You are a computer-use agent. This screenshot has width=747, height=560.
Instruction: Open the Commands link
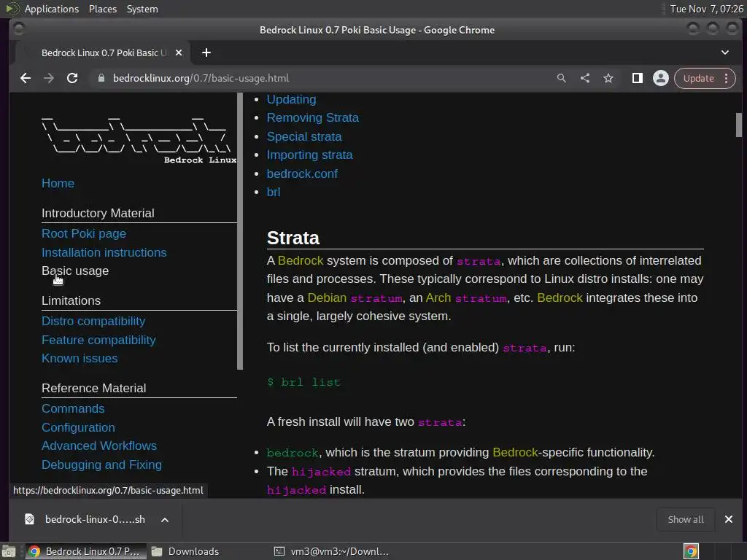73,408
